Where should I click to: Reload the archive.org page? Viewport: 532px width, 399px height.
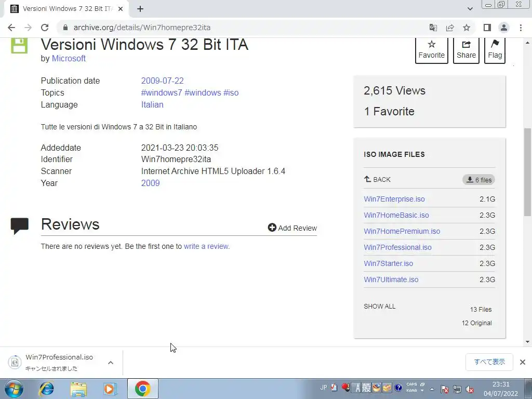[45, 28]
